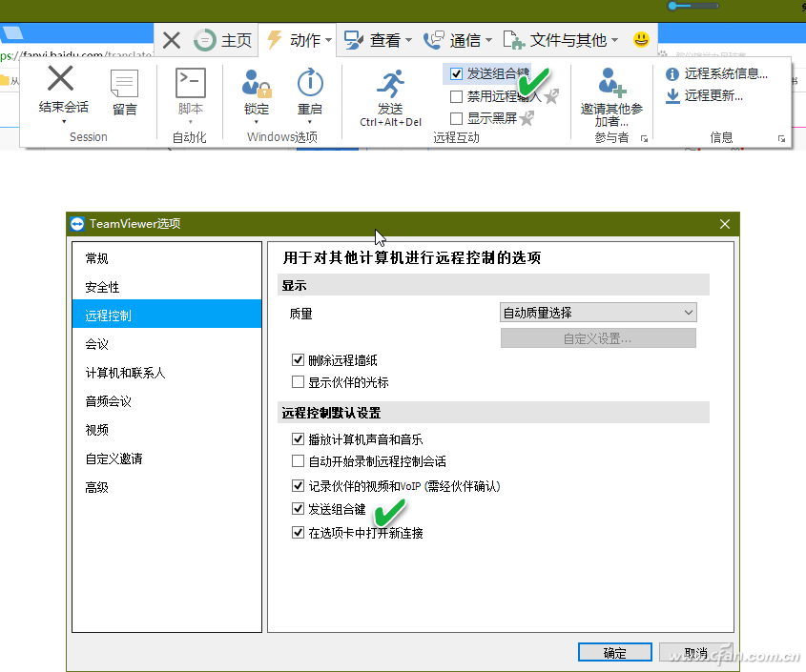Image resolution: width=806 pixels, height=672 pixels.
Task: Toggle 发送组合键 checkbox in the ribbon
Action: coord(456,73)
